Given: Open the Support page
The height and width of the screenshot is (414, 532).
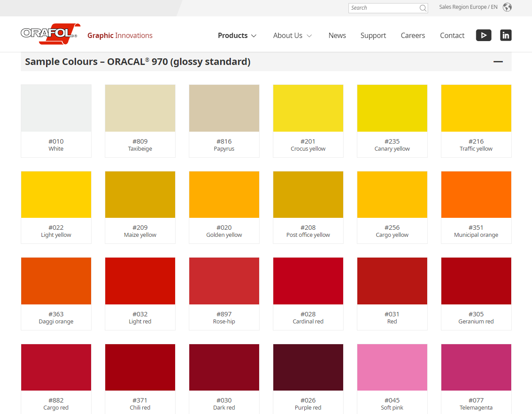Looking at the screenshot, I should (x=373, y=35).
